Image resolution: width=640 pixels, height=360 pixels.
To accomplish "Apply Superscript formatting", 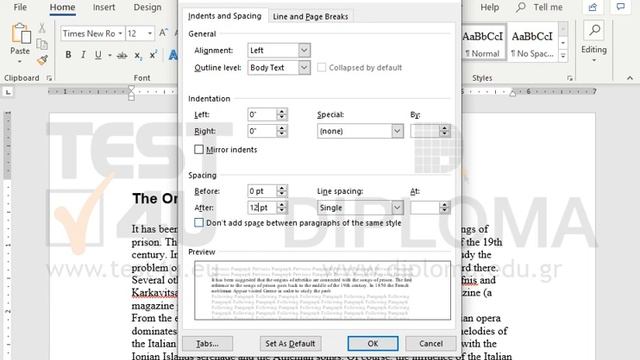I will [153, 55].
